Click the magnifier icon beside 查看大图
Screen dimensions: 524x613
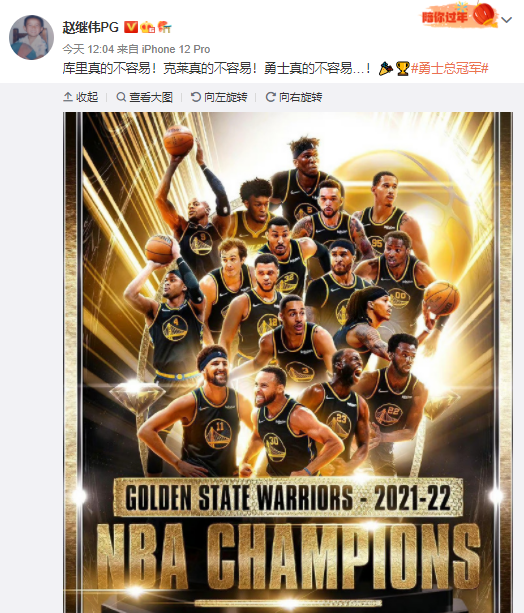coord(121,97)
